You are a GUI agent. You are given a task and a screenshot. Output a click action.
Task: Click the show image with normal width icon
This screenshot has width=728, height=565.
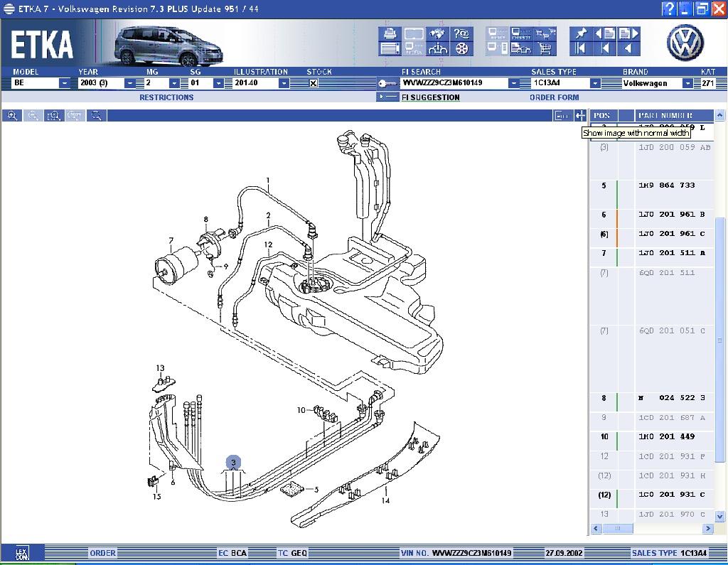[580, 116]
